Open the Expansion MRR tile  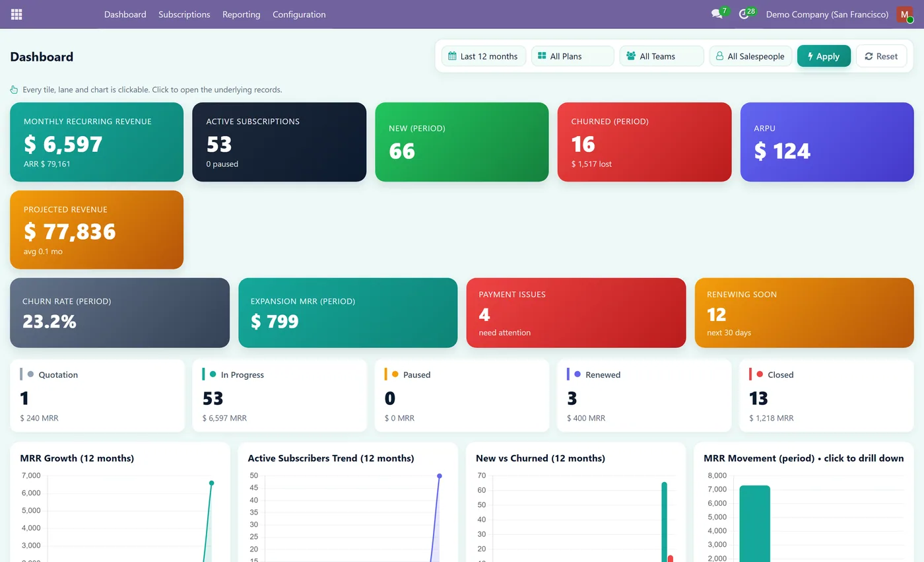348,313
